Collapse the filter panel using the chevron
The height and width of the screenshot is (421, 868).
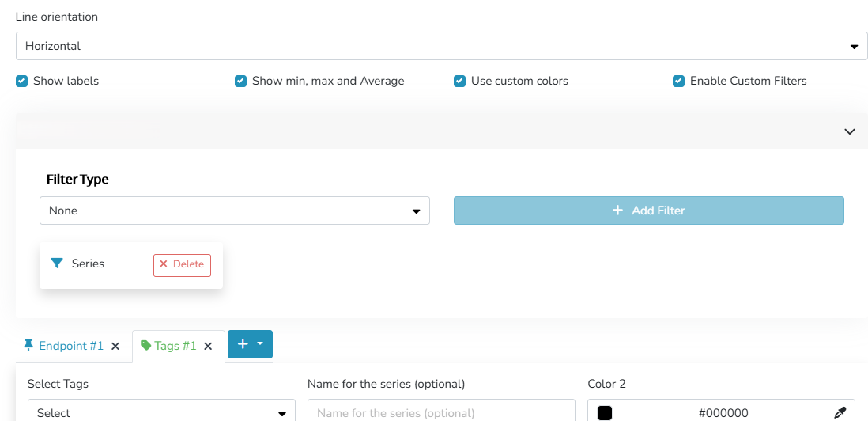[x=850, y=131]
